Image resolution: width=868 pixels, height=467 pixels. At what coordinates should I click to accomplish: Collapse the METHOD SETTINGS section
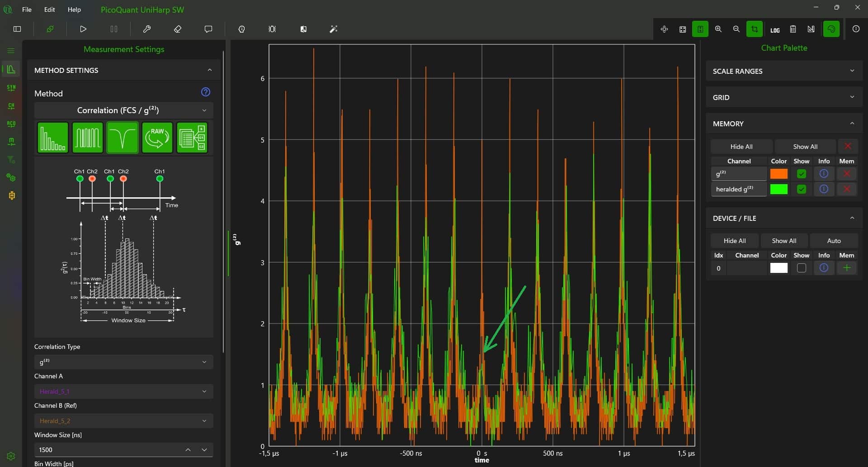click(209, 70)
